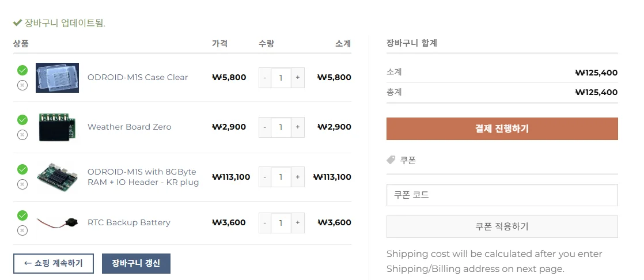The image size is (644, 280).
Task: Remove Weather Board Zero from cart
Action: click(22, 135)
